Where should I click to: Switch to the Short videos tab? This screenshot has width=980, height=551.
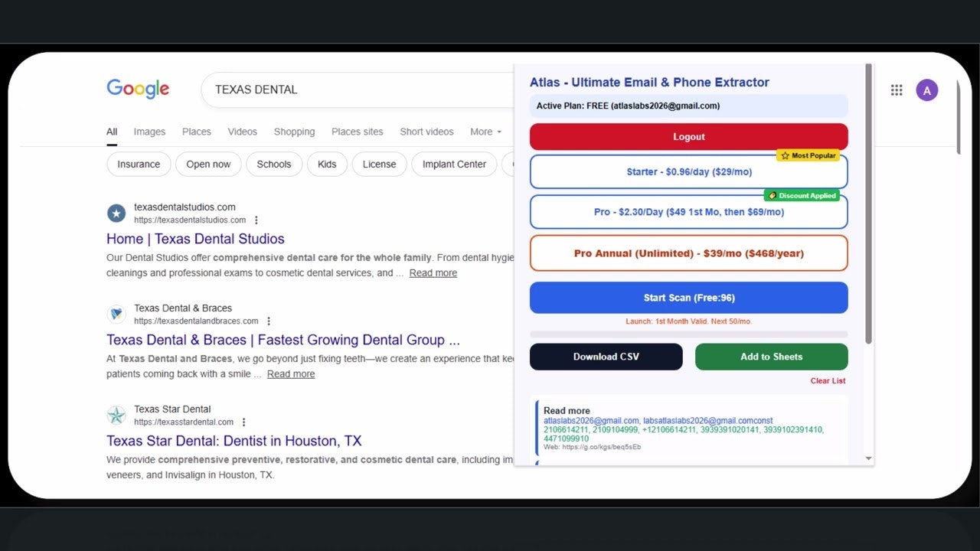[x=426, y=132]
